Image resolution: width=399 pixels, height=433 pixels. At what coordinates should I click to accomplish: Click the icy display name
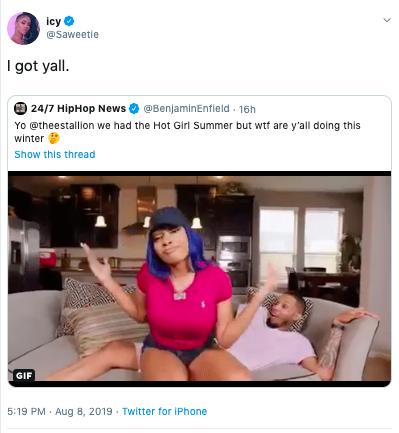pyautogui.click(x=53, y=21)
